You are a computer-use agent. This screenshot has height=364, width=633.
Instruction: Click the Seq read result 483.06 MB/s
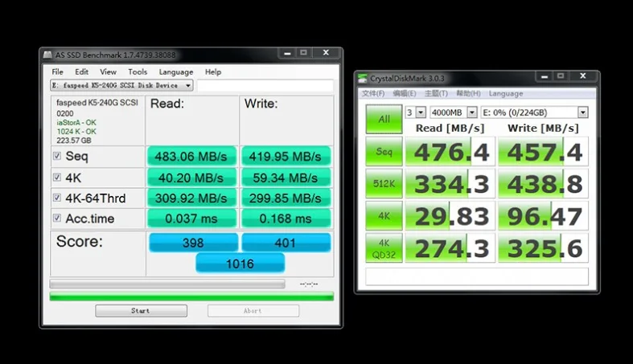(191, 157)
